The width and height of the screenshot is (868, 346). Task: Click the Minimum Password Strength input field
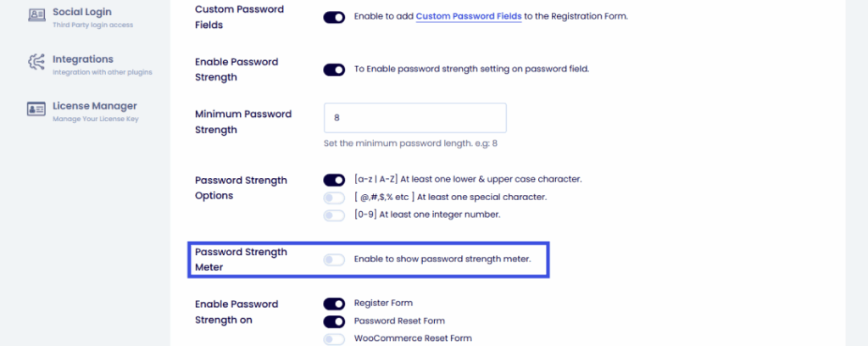point(415,118)
